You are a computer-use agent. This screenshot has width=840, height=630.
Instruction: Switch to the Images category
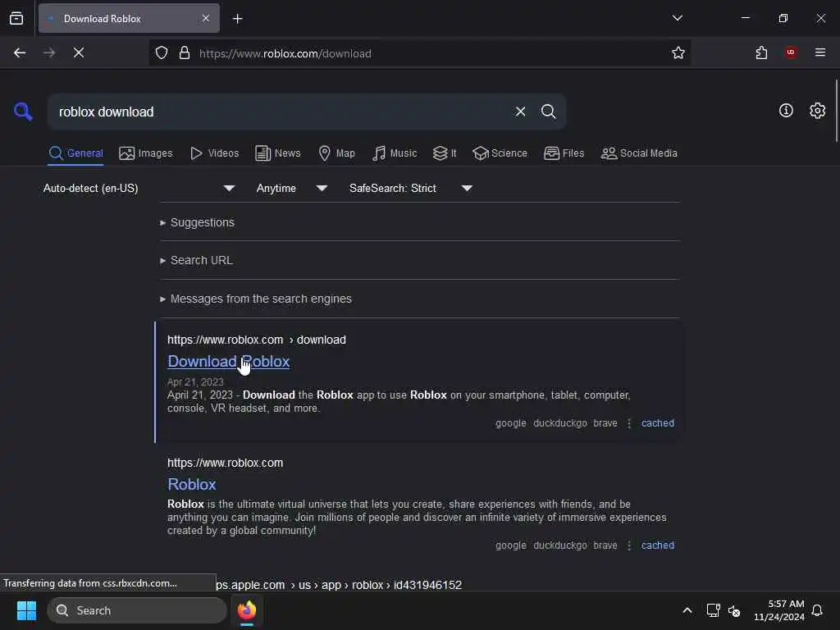(x=146, y=153)
